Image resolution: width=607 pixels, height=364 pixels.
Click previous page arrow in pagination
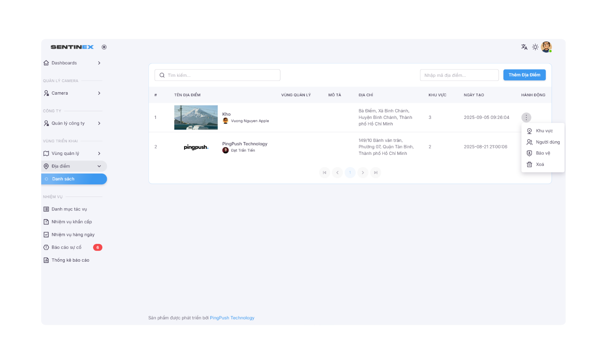[x=337, y=173]
